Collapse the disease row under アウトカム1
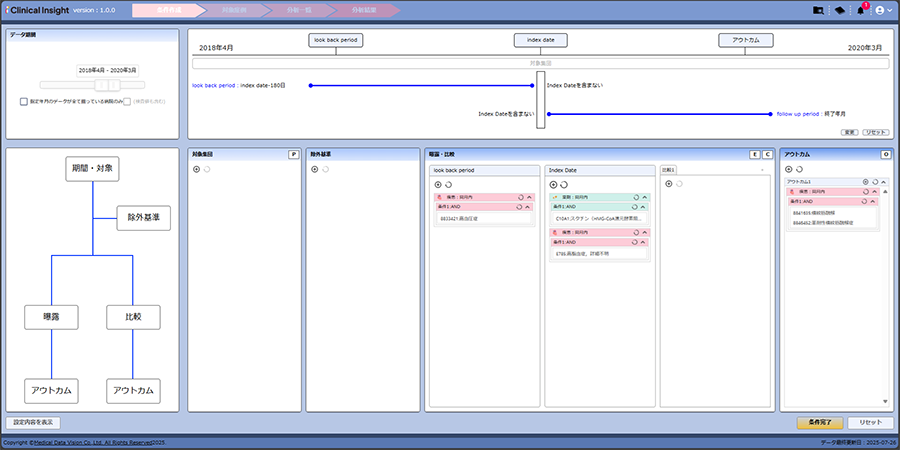The height and width of the screenshot is (450, 900). [875, 192]
